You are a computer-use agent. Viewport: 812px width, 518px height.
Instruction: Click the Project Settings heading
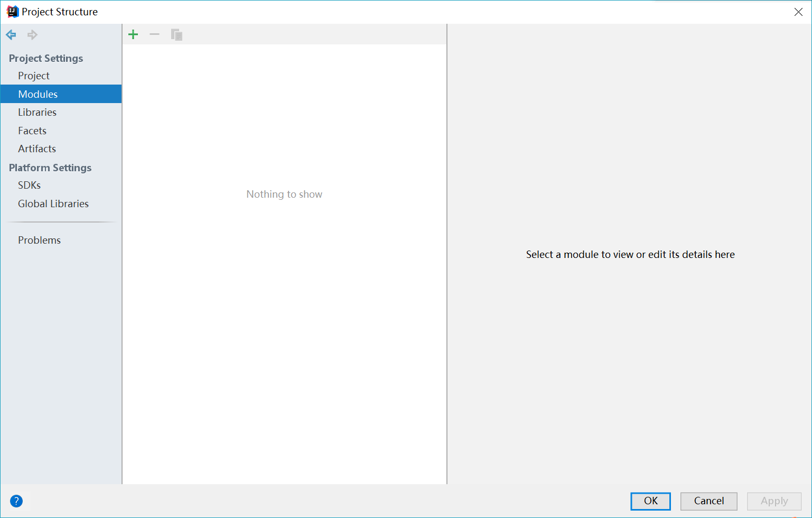pyautogui.click(x=46, y=58)
